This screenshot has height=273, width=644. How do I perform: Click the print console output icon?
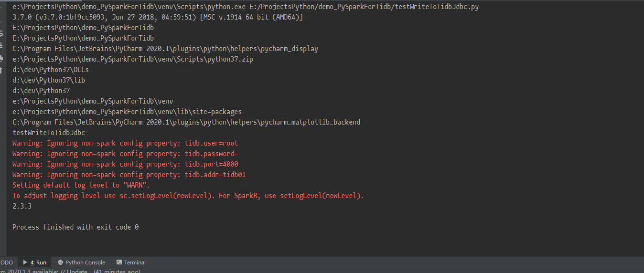(x=1, y=59)
